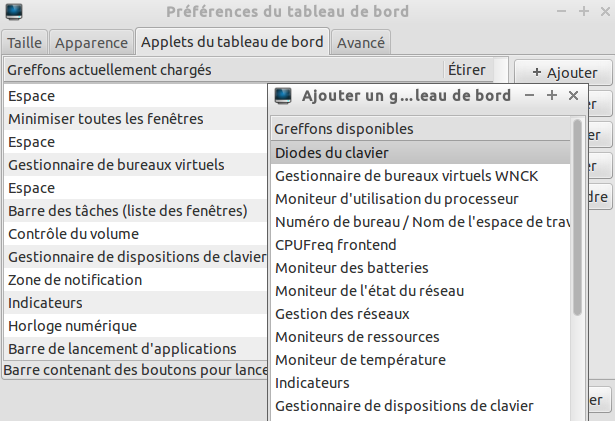Image resolution: width=615 pixels, height=421 pixels.
Task: Click the Ajouter un greffon dialog icon
Action: (x=283, y=96)
